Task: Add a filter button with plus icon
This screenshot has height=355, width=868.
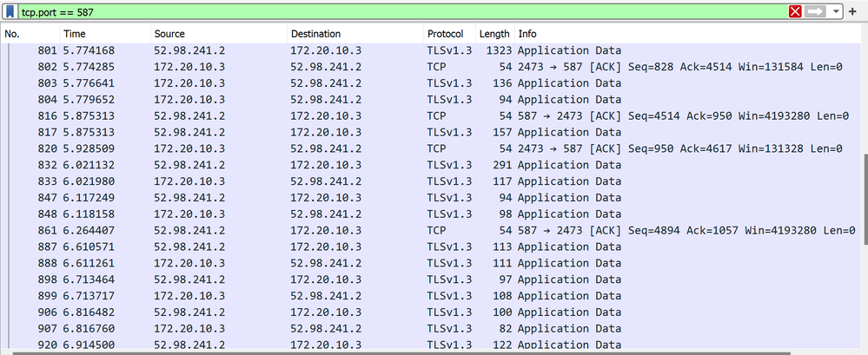Action: pos(853,11)
